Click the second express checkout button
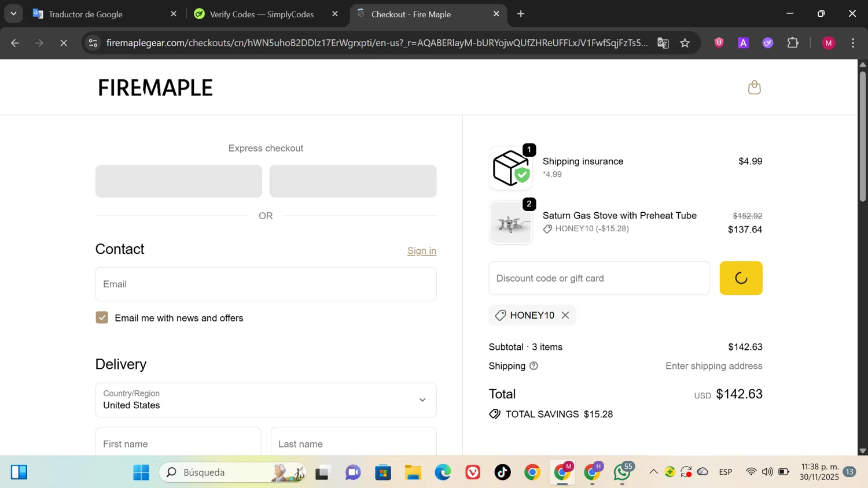 tap(353, 181)
